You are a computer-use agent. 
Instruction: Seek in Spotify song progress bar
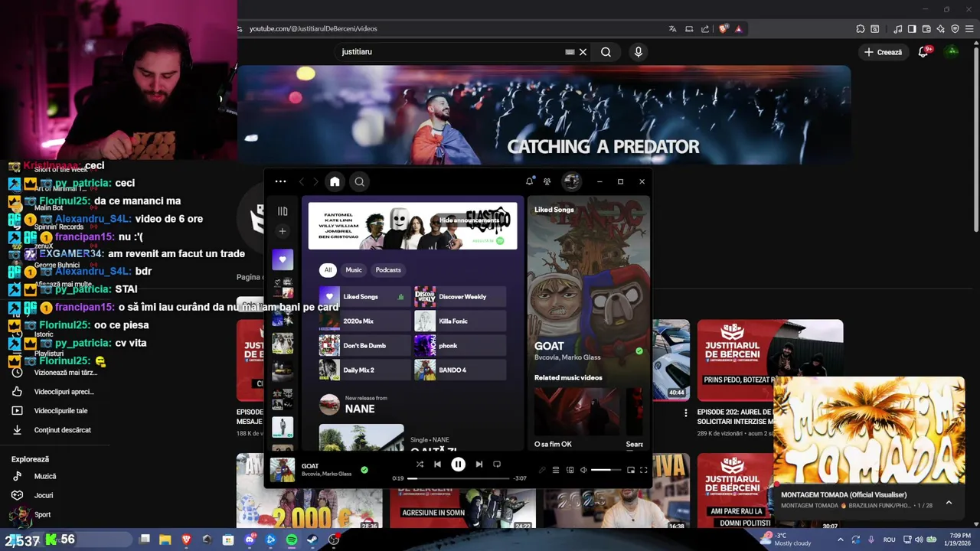pos(458,478)
